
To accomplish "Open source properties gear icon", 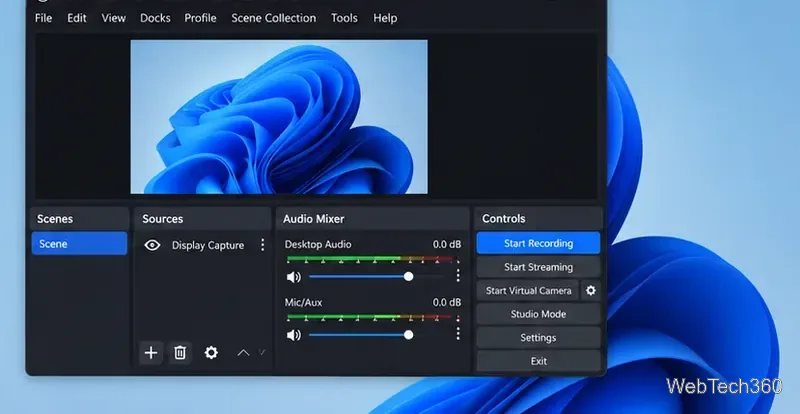I will [x=211, y=353].
